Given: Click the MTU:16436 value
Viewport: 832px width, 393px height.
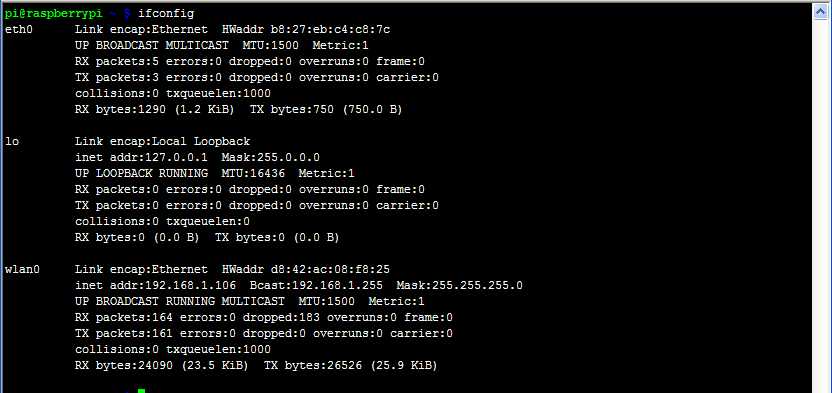Looking at the screenshot, I should click(253, 173).
